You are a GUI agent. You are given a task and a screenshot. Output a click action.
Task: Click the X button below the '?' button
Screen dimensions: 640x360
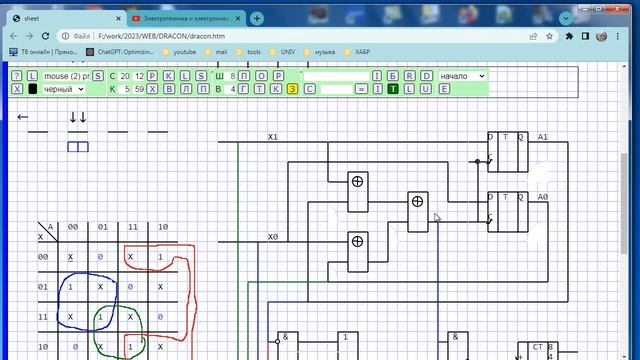(x=17, y=89)
